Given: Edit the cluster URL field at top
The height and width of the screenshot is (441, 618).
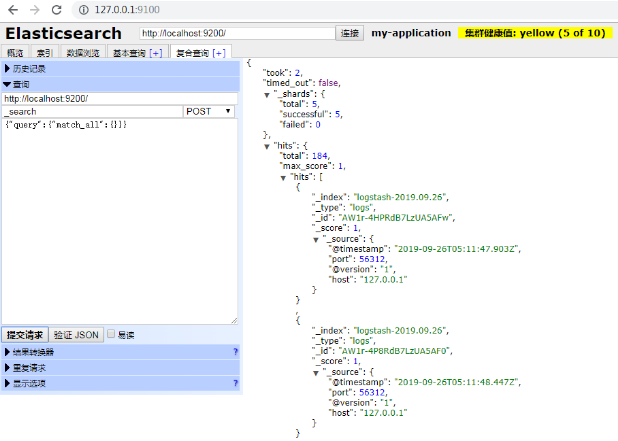Looking at the screenshot, I should tap(237, 33).
